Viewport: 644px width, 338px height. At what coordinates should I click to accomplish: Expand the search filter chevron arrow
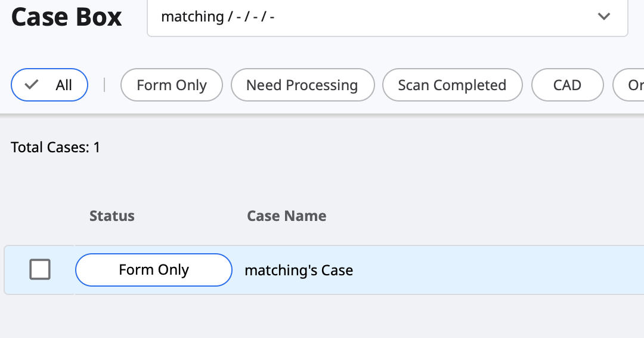[x=603, y=17]
